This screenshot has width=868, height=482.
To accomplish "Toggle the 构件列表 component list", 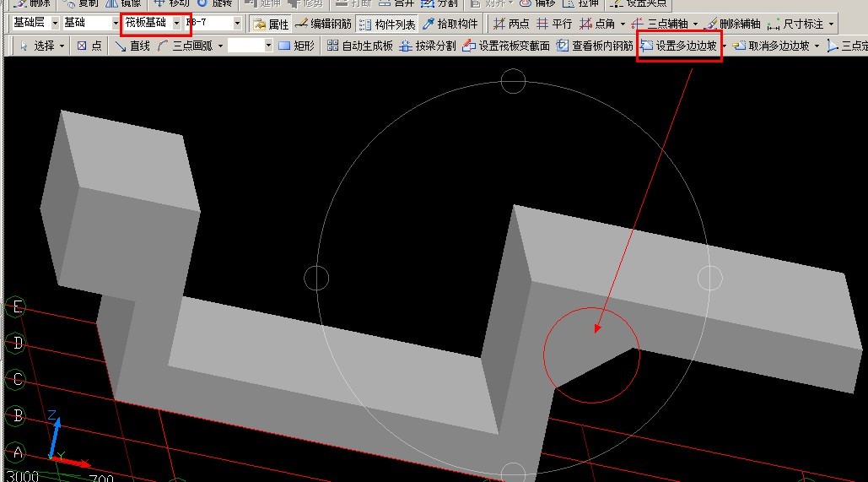I will point(387,24).
